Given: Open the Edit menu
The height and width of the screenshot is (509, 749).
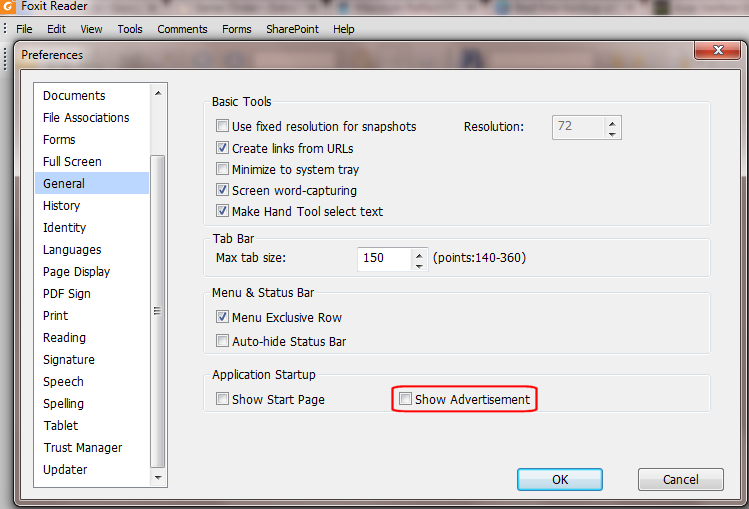Looking at the screenshot, I should pos(56,29).
